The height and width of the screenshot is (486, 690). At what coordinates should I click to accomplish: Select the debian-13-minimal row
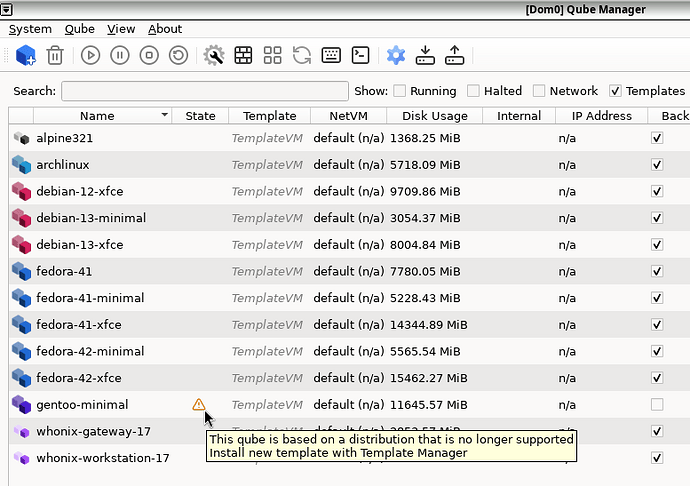point(349,218)
